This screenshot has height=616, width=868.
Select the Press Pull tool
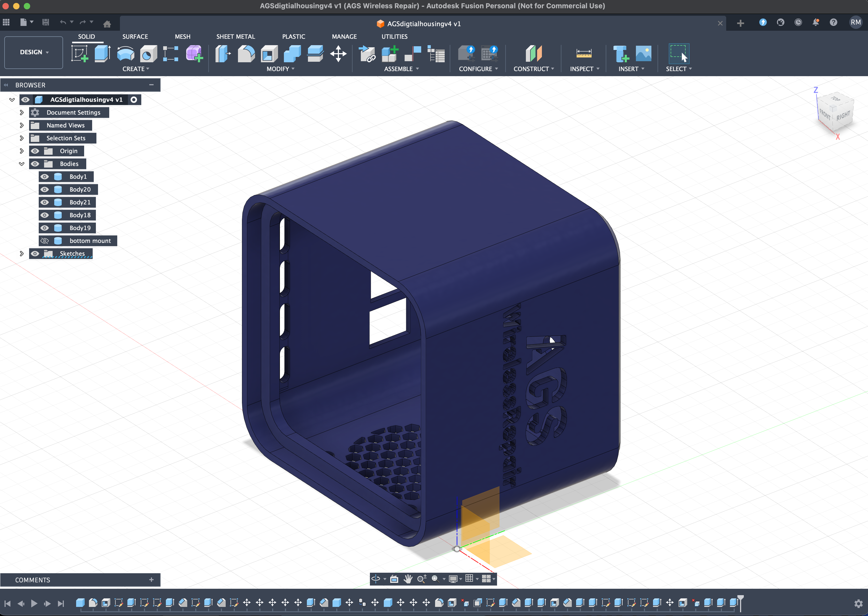[223, 53]
